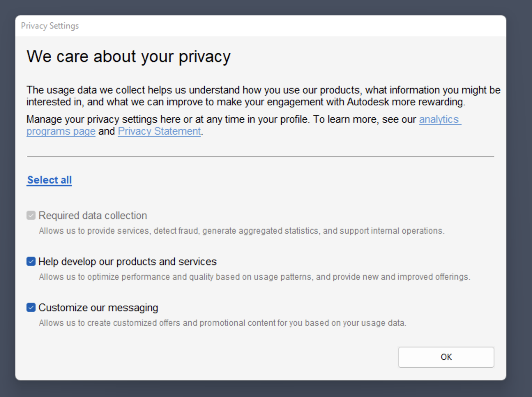Click the Required data collection label text

92,216
